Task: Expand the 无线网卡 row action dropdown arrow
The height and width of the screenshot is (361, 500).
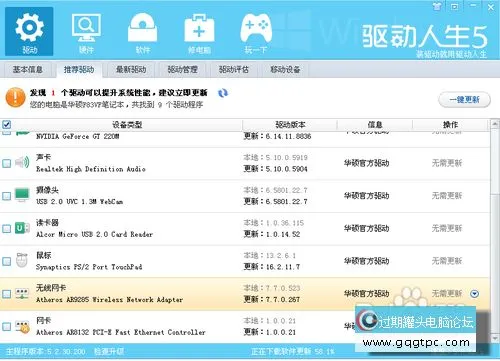Action: point(474,294)
